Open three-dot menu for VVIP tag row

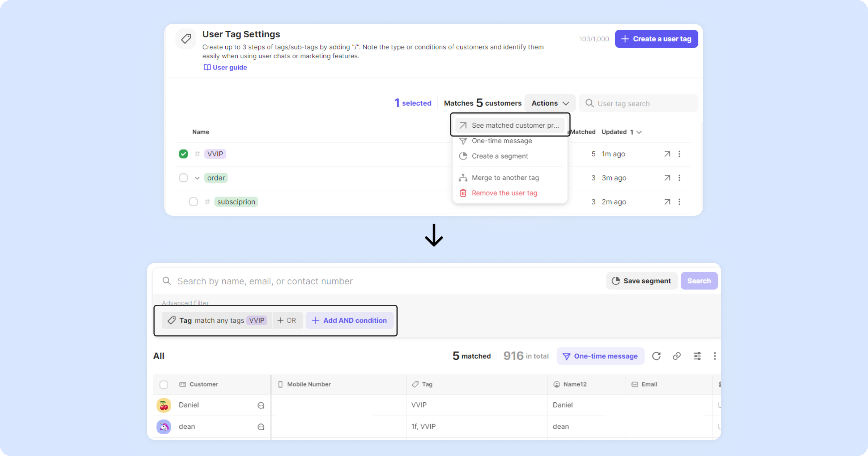[679, 154]
